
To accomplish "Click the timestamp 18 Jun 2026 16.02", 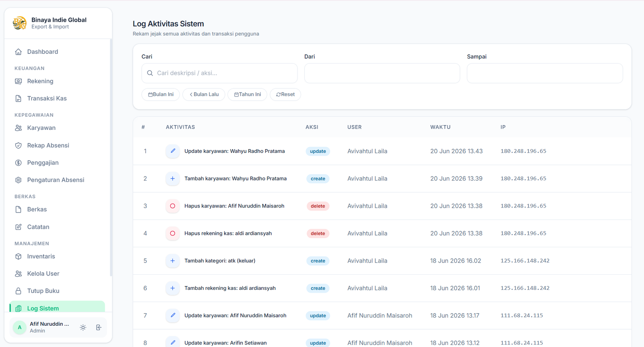I will click(456, 261).
